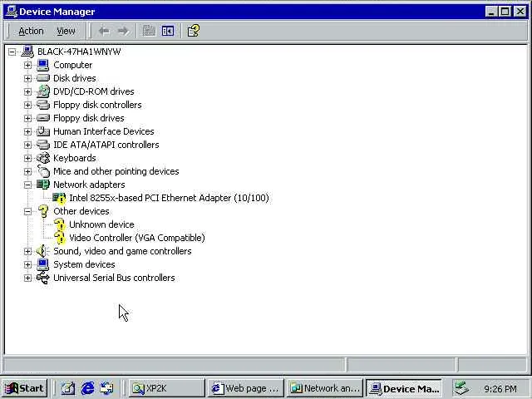Select Video Controller (VGA Compatible) entry

[x=137, y=238]
